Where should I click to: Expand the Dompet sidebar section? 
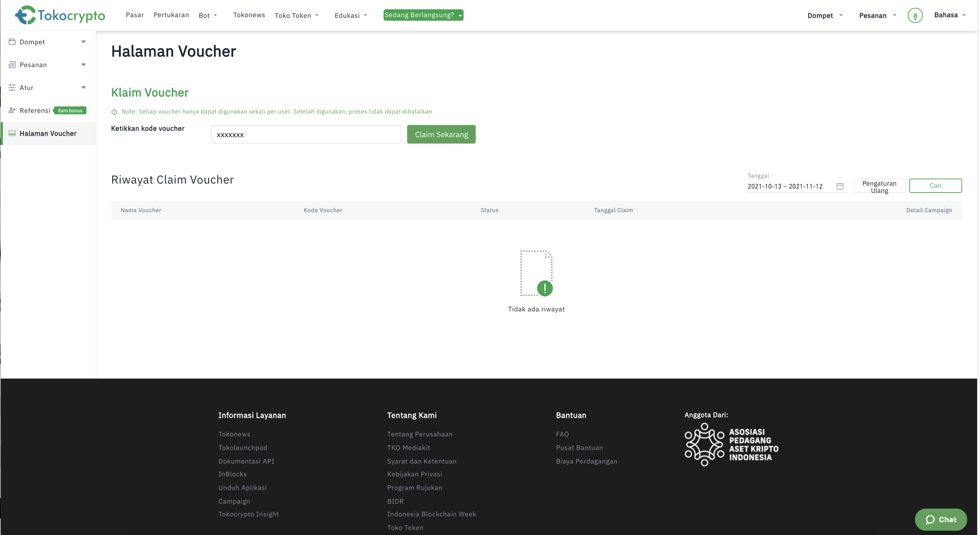click(83, 42)
